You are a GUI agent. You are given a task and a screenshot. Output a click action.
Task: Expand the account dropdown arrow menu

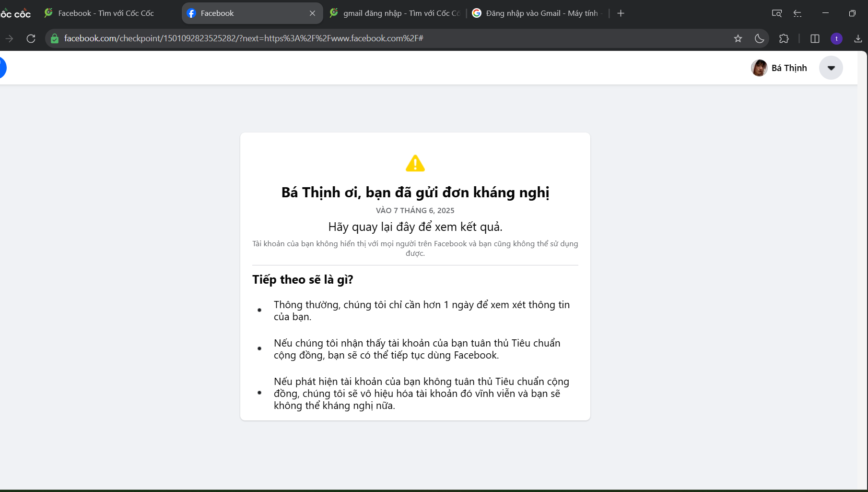point(831,68)
